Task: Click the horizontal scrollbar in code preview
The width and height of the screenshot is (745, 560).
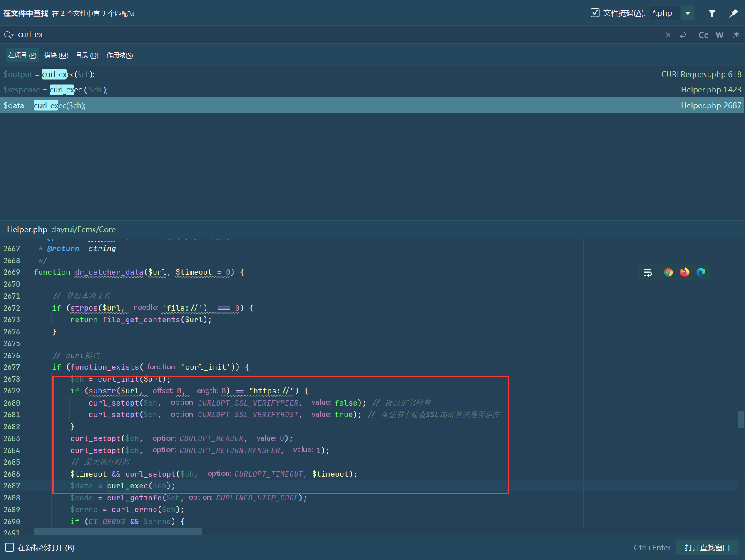Action: click(x=118, y=531)
